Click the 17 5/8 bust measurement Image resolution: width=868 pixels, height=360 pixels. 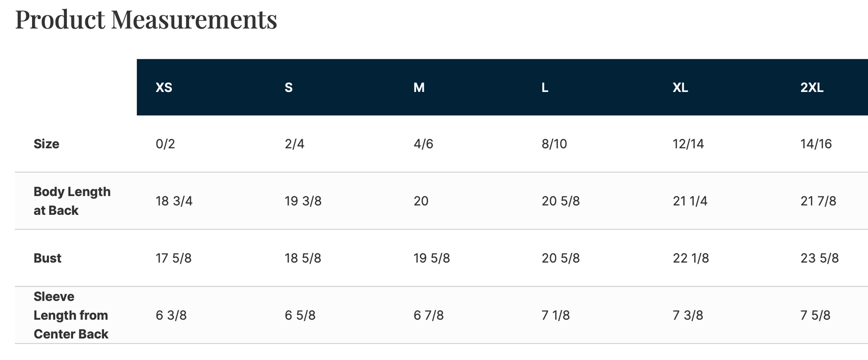[x=174, y=258]
